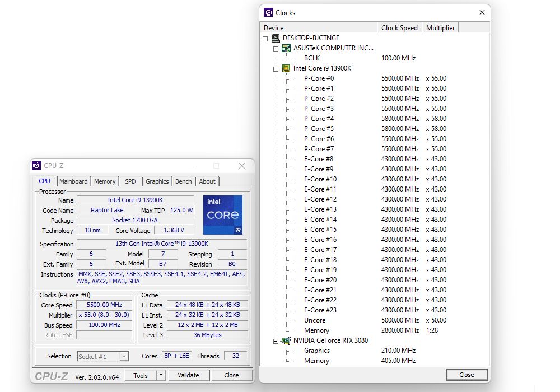
Task: Select the E-Core #10 row
Action: (375, 179)
